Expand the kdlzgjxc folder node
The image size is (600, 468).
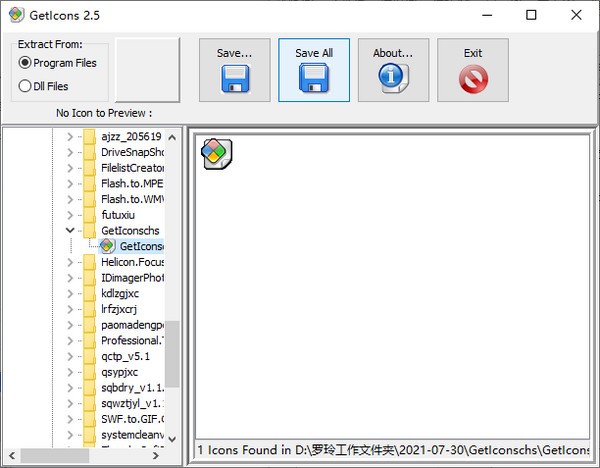[x=69, y=293]
